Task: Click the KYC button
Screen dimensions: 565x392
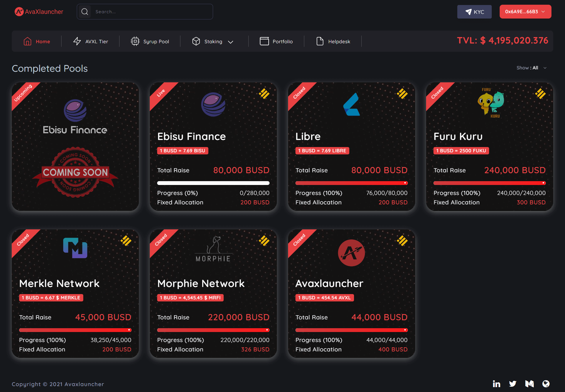Action: pyautogui.click(x=474, y=12)
